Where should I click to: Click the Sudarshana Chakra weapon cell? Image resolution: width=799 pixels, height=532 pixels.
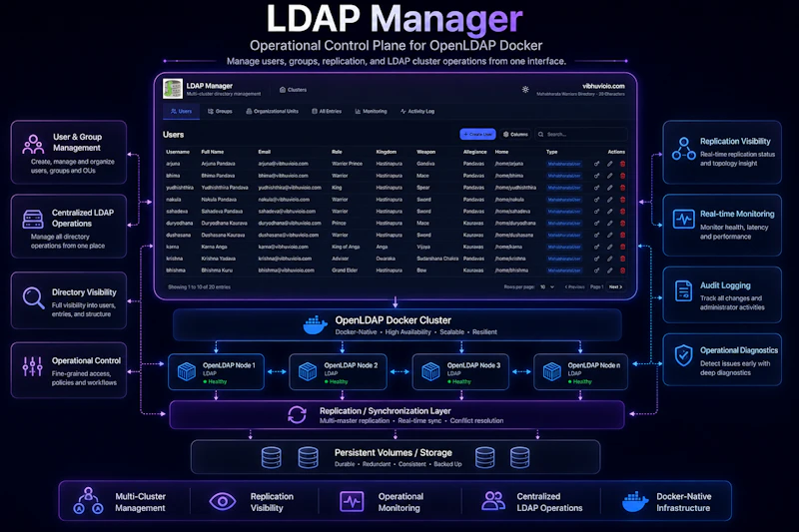click(437, 259)
